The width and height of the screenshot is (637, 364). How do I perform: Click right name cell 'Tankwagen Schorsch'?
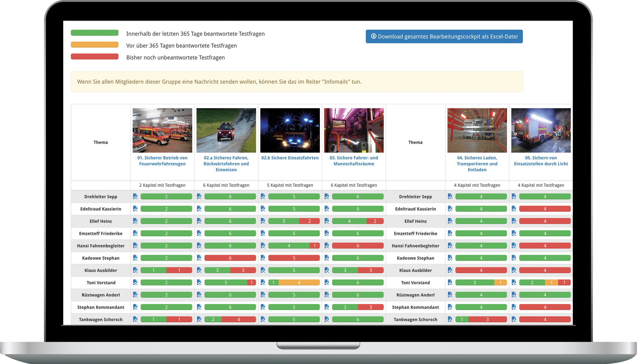415,319
